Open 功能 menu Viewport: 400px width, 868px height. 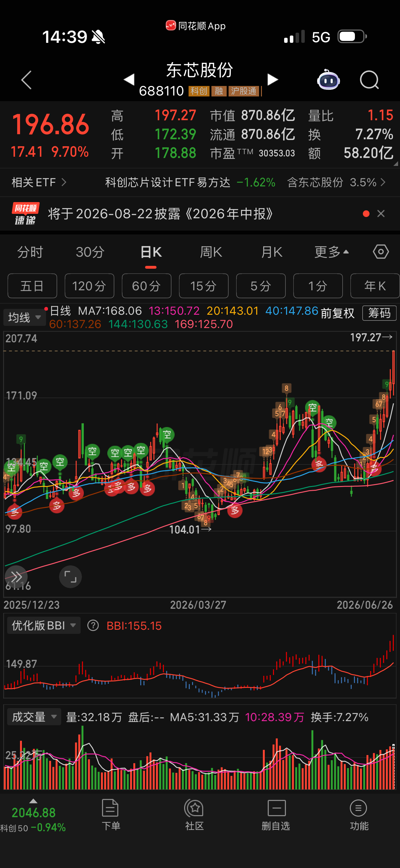(359, 815)
